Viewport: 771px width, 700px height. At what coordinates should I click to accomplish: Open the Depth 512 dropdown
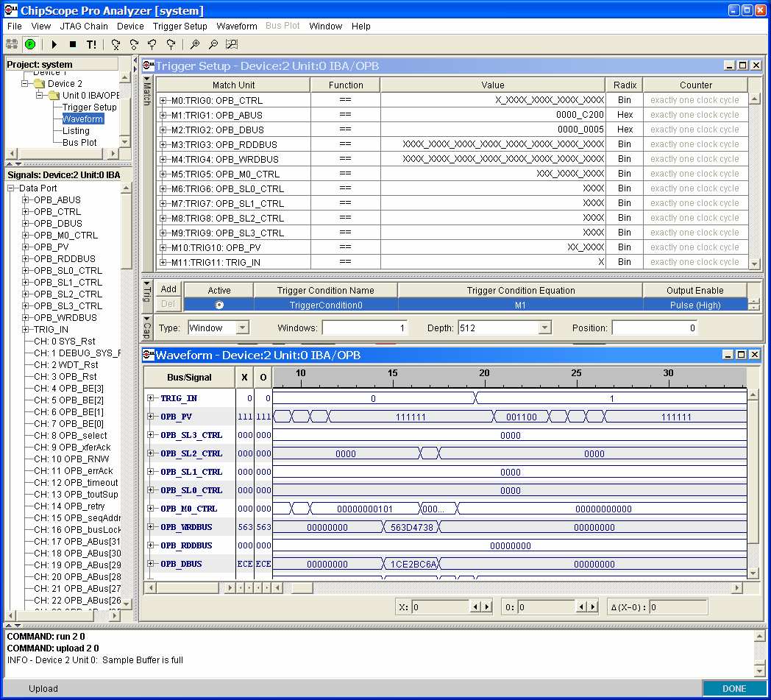pyautogui.click(x=544, y=328)
